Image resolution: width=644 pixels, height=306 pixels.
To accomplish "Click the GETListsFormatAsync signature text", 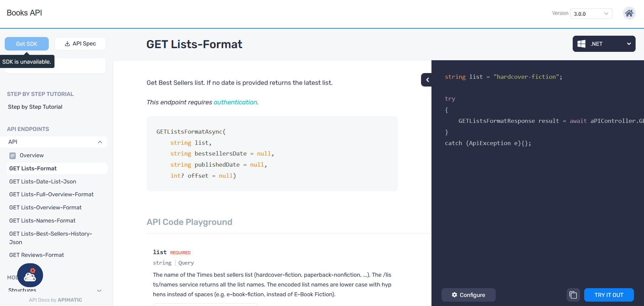I will (191, 132).
